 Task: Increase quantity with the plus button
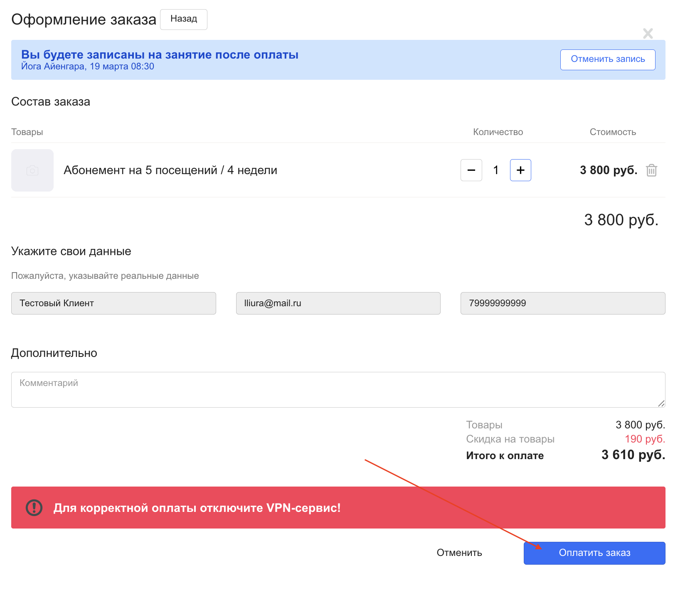pyautogui.click(x=520, y=170)
